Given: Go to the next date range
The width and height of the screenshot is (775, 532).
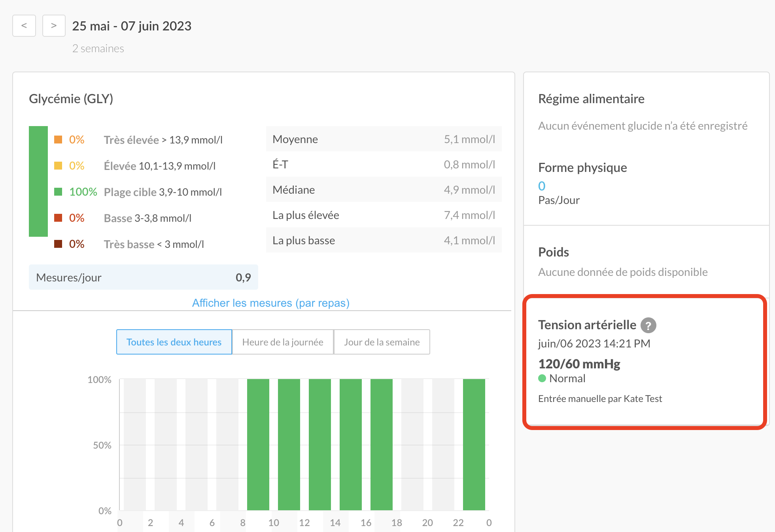Looking at the screenshot, I should [x=54, y=26].
